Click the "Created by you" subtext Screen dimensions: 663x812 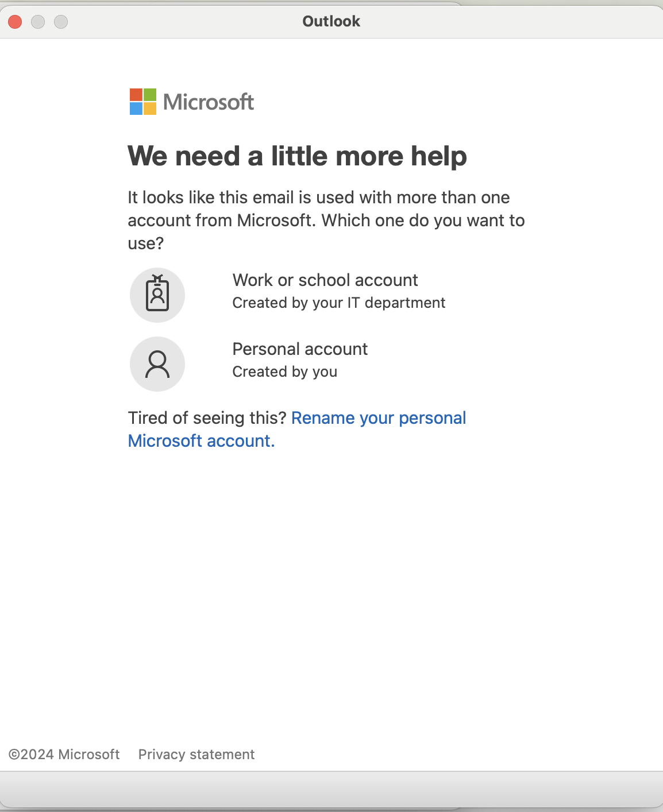tap(284, 372)
